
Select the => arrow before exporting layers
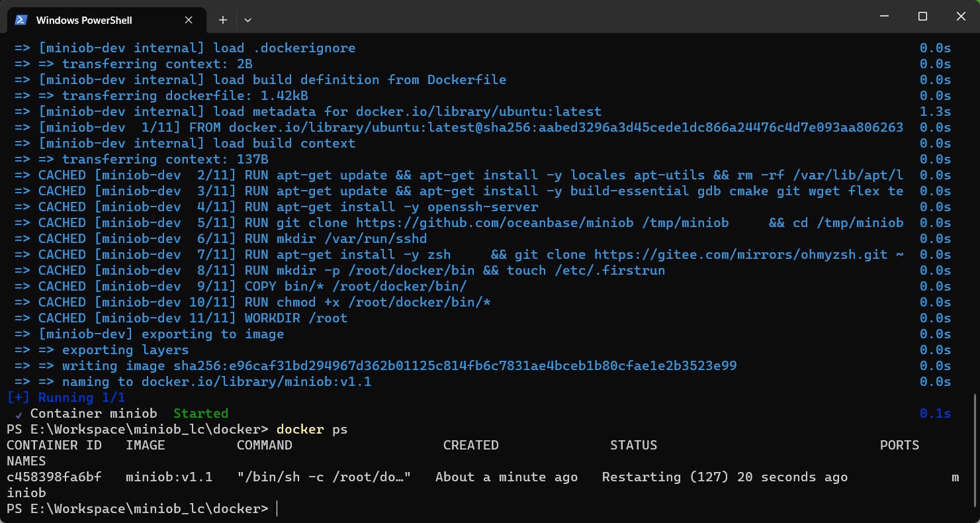click(47, 350)
